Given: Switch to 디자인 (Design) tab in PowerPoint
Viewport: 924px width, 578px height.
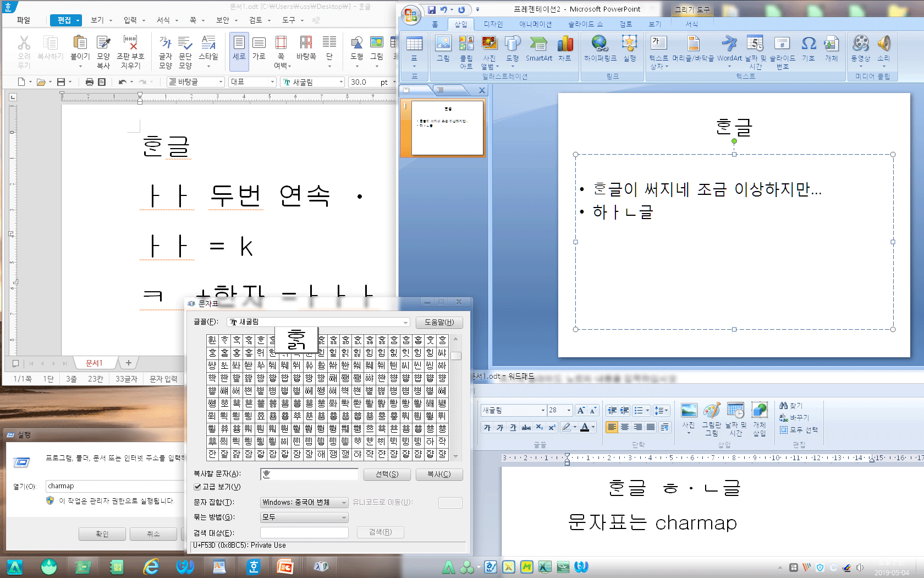Looking at the screenshot, I should [493, 24].
